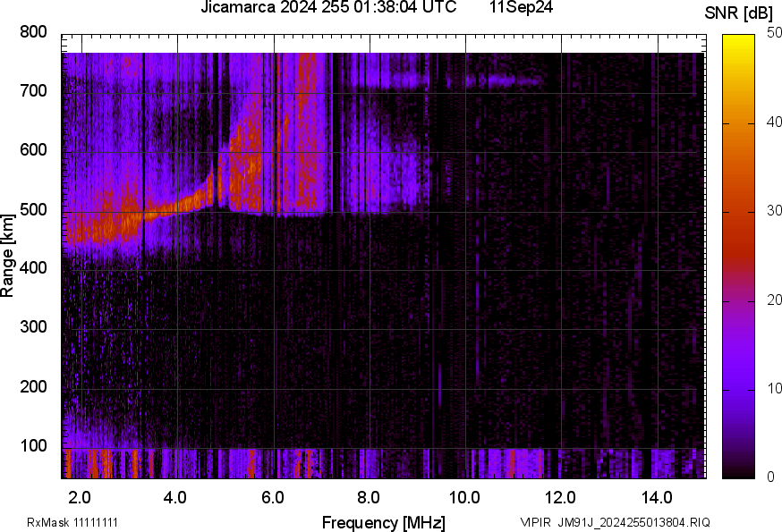
Task: Click frequency tick label 2.0
Action: [x=80, y=497]
